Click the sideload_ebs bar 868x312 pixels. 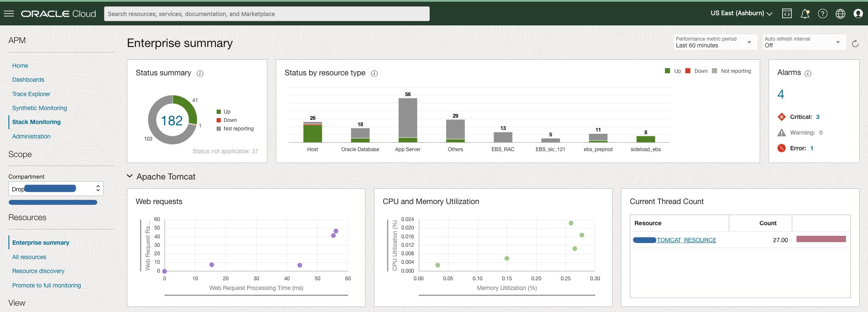[646, 139]
